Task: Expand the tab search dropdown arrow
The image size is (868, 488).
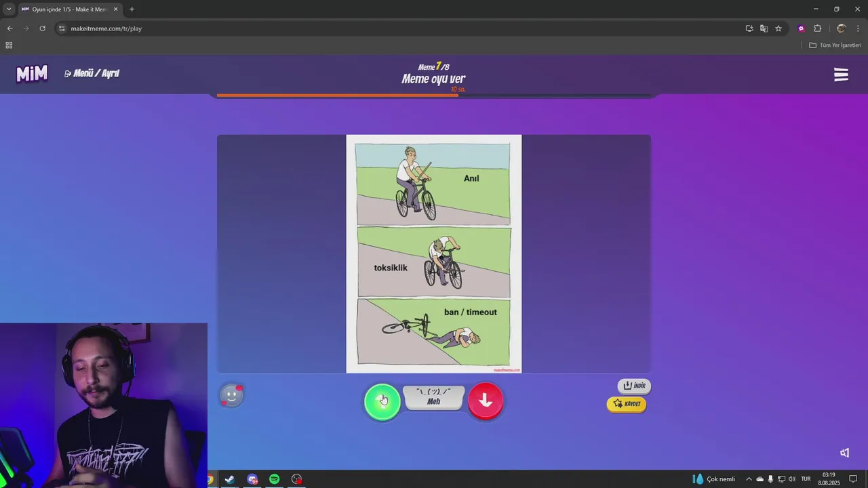Action: (x=8, y=9)
